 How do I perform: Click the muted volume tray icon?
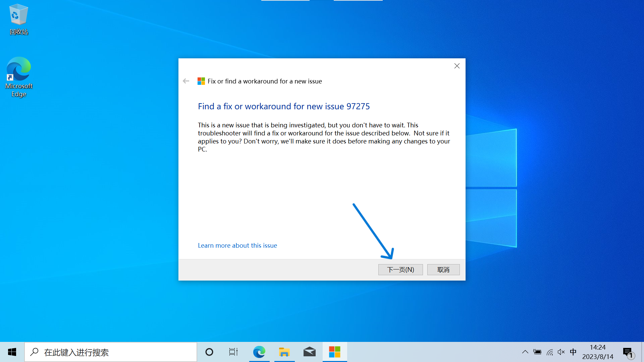tap(561, 352)
